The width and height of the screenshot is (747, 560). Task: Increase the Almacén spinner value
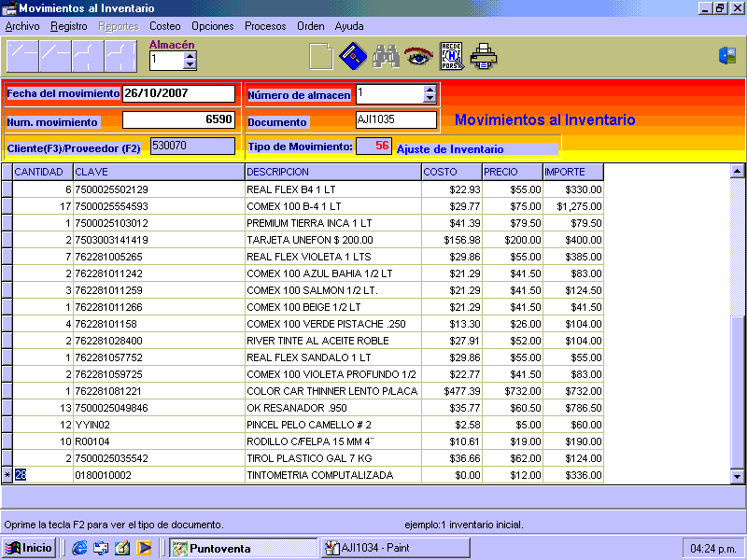190,55
